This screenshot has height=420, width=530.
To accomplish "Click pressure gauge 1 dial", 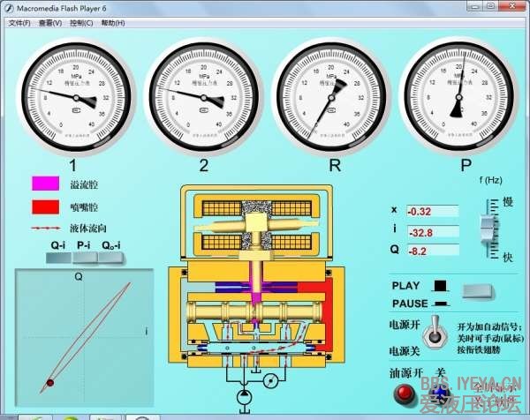I will pyautogui.click(x=73, y=97).
